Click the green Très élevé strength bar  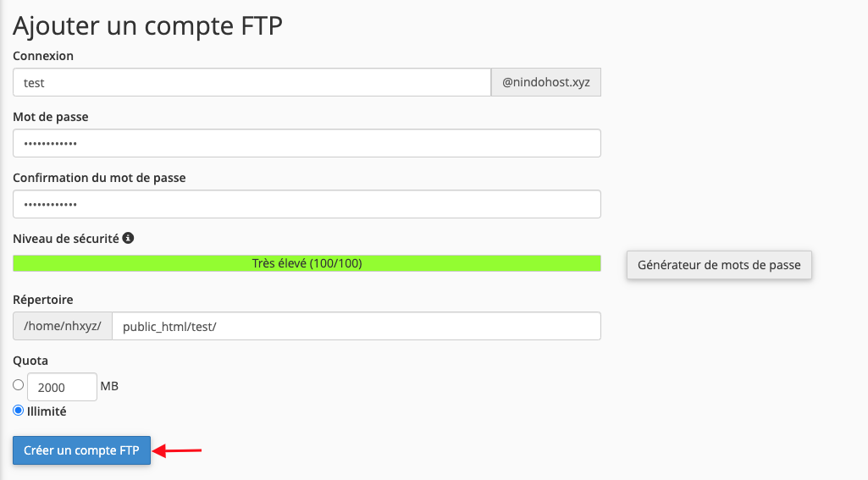[307, 263]
